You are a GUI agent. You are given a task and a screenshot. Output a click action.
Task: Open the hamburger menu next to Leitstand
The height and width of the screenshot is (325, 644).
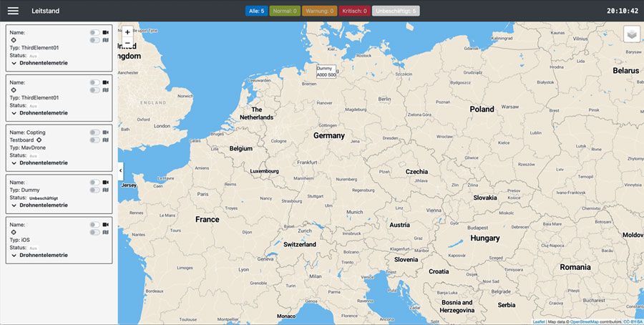[13, 11]
